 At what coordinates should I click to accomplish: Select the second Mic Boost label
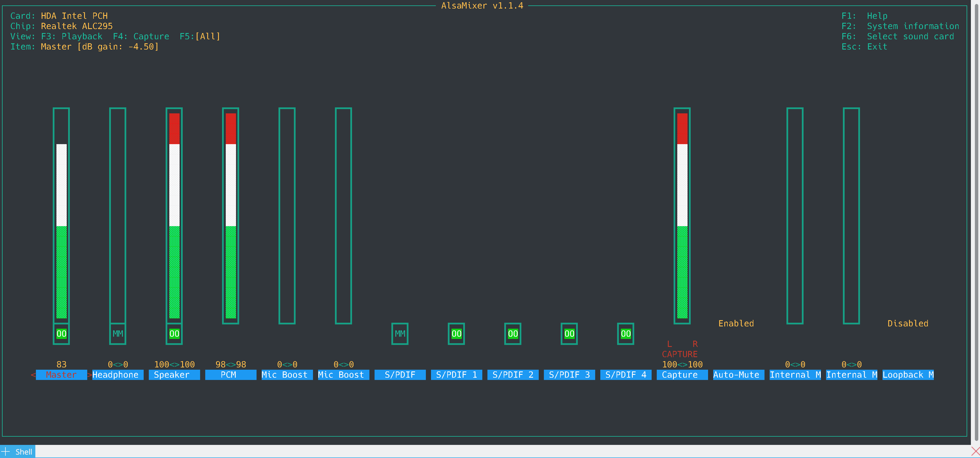coord(343,375)
